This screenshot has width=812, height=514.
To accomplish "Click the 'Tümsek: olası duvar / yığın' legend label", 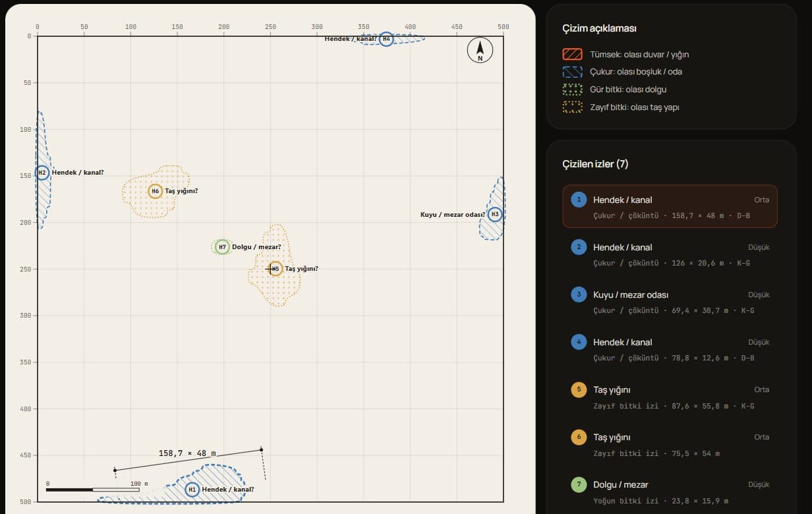I will [x=639, y=55].
